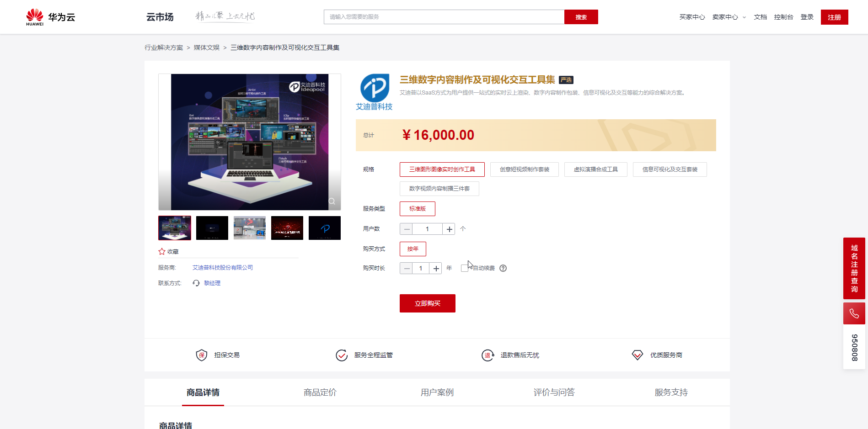
Task: Click the 担保交易 shield icon
Action: tap(202, 355)
